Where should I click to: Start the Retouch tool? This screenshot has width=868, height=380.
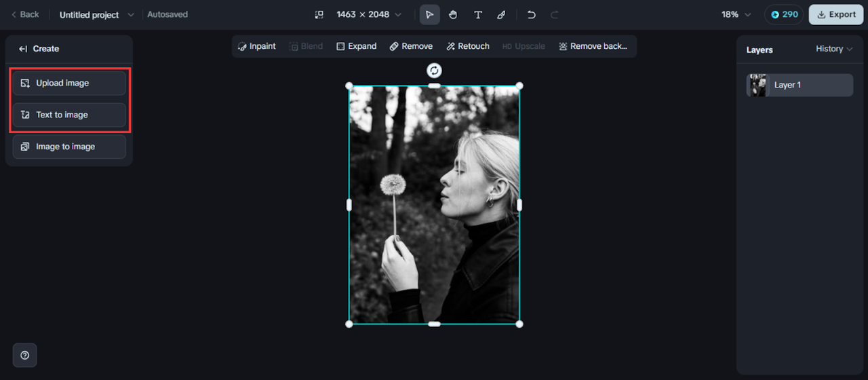pos(468,46)
